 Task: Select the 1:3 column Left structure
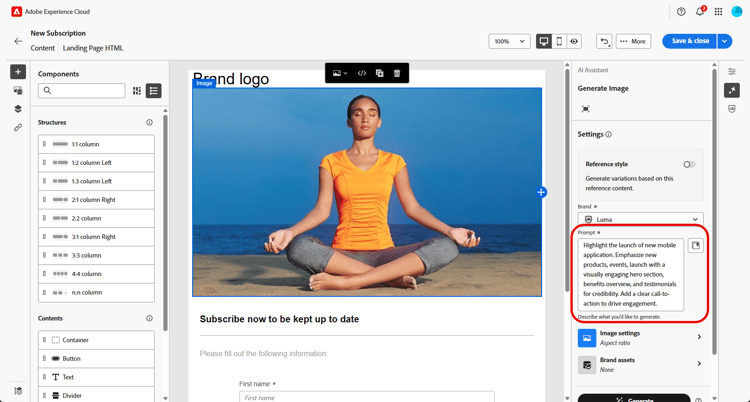96,181
